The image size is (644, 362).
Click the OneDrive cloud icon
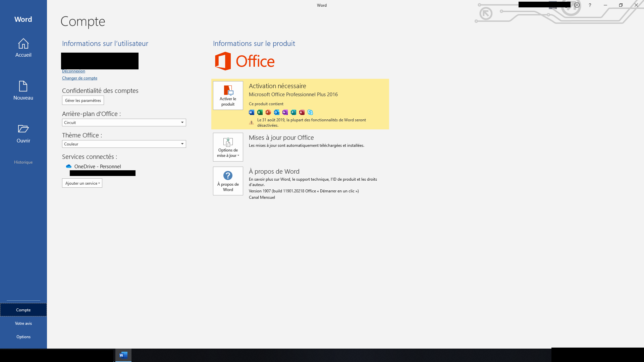[x=69, y=166]
